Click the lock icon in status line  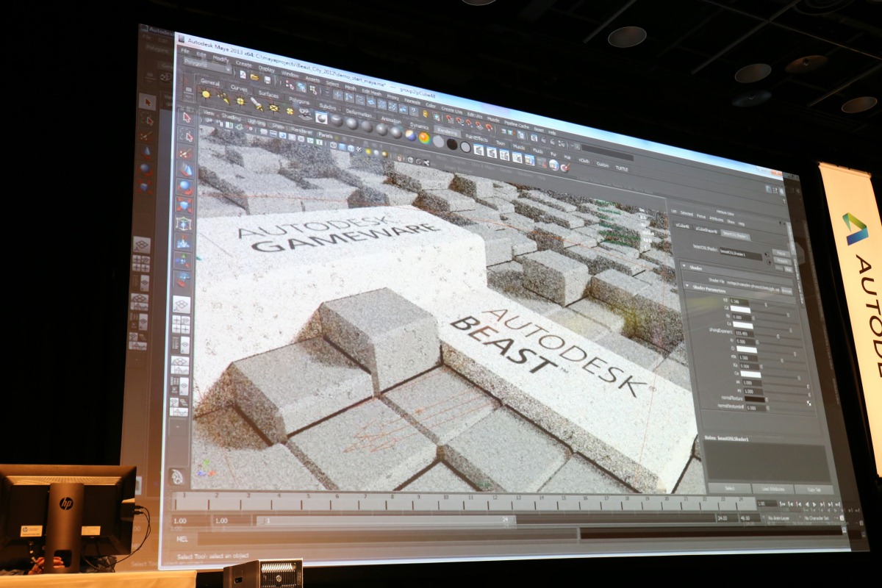[425, 114]
